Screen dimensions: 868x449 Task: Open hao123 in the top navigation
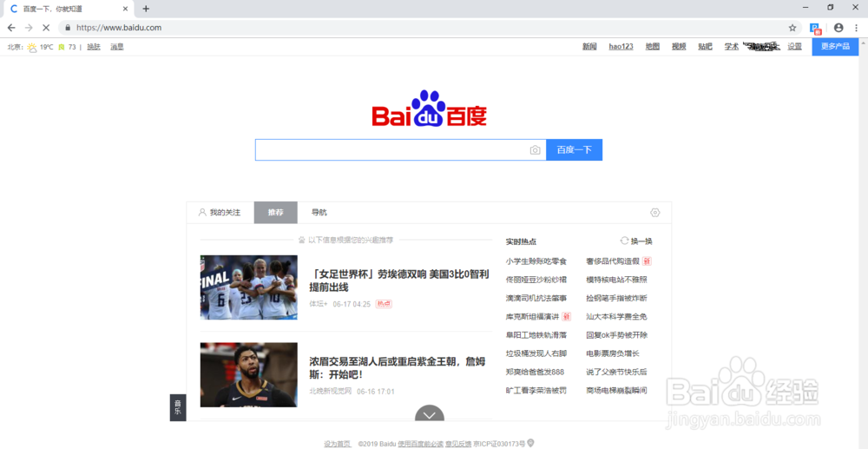pos(621,47)
